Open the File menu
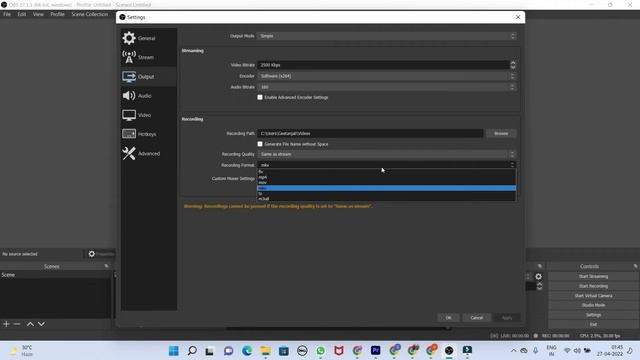 (7, 14)
